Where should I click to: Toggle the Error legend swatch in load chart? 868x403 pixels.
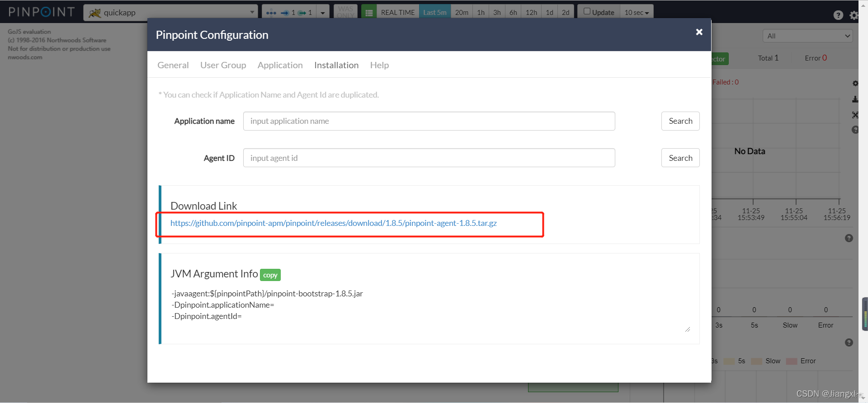(x=792, y=361)
